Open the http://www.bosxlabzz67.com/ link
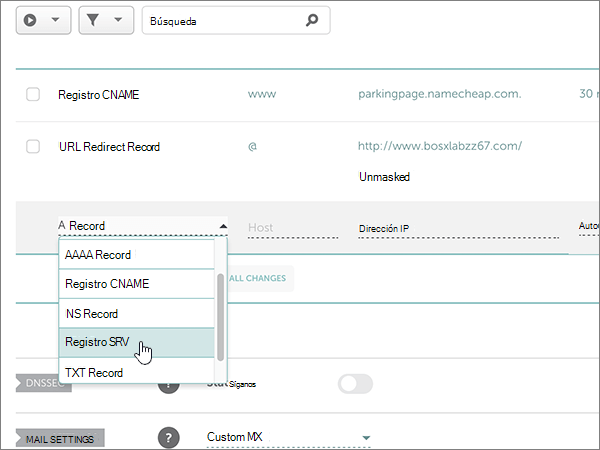 click(x=440, y=146)
